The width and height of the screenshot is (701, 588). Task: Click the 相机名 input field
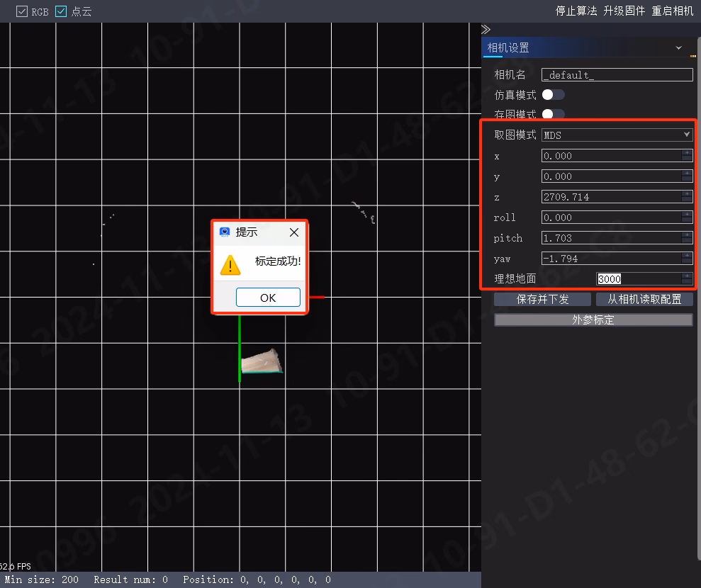[x=617, y=74]
